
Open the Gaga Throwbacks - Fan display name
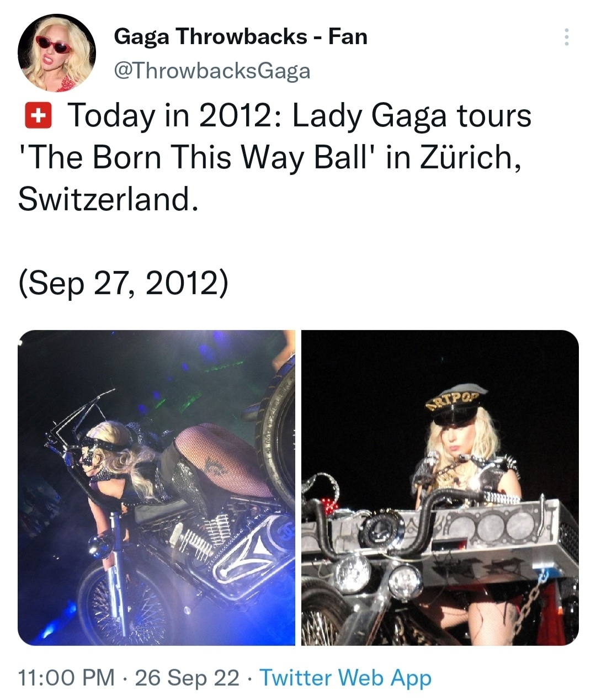(241, 37)
